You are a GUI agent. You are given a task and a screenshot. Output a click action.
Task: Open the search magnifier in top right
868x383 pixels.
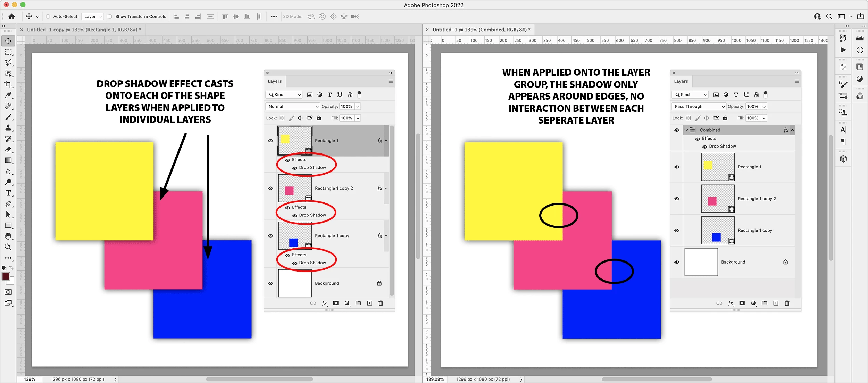pyautogui.click(x=829, y=16)
